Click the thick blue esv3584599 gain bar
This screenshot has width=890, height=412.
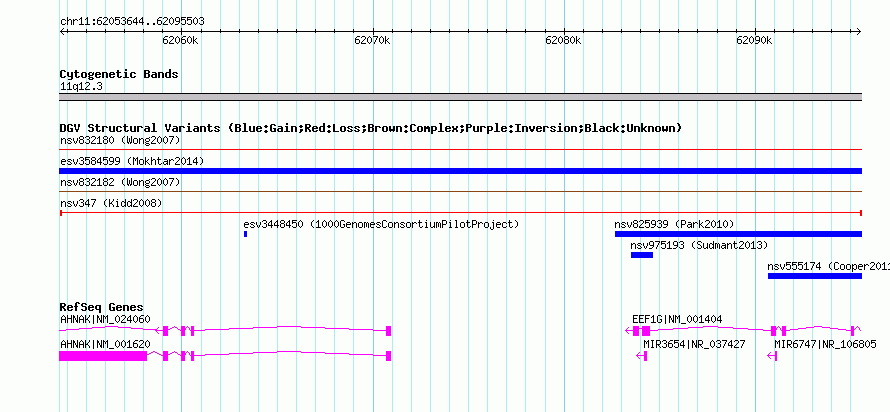pos(460,171)
